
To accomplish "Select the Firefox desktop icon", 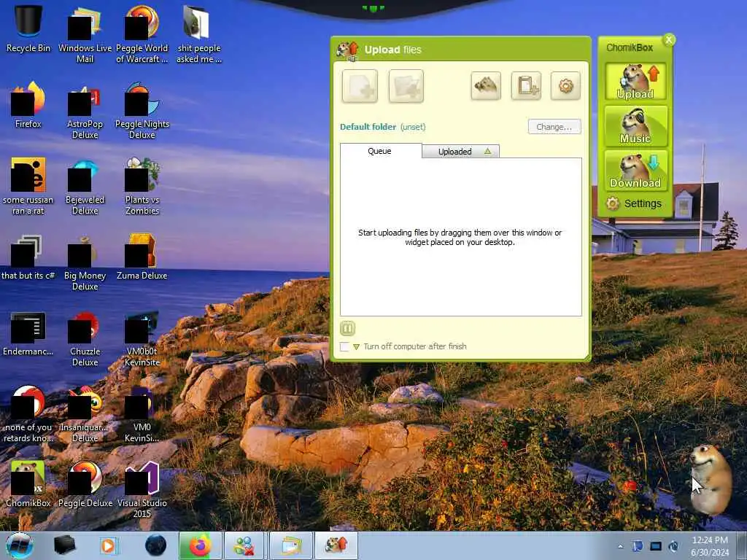I will tap(28, 104).
